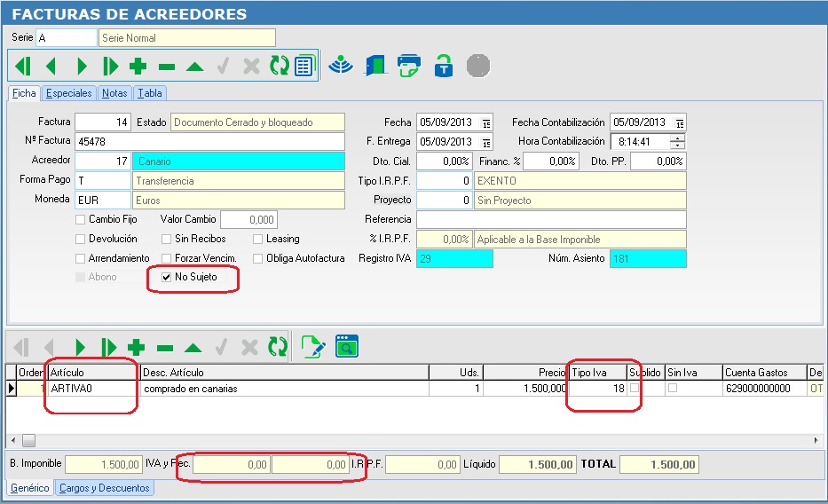Select the ARTIVA0 article cell
This screenshot has width=828, height=504.
tap(93, 389)
